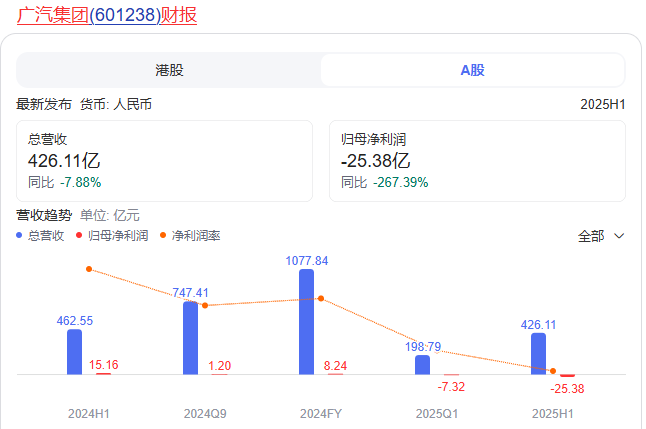This screenshot has width=646, height=429.
Task: Hide the 净利润率 line via legend
Action: pyautogui.click(x=190, y=236)
